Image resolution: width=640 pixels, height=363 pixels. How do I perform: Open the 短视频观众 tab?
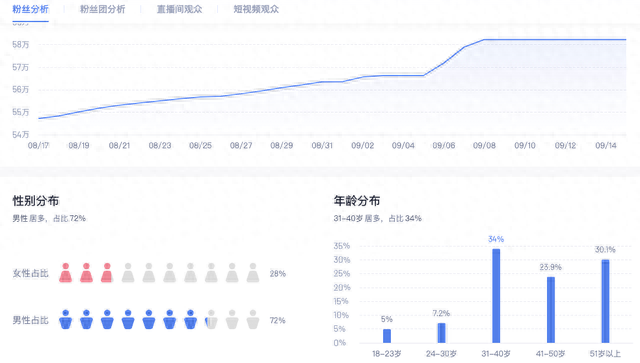coord(256,9)
